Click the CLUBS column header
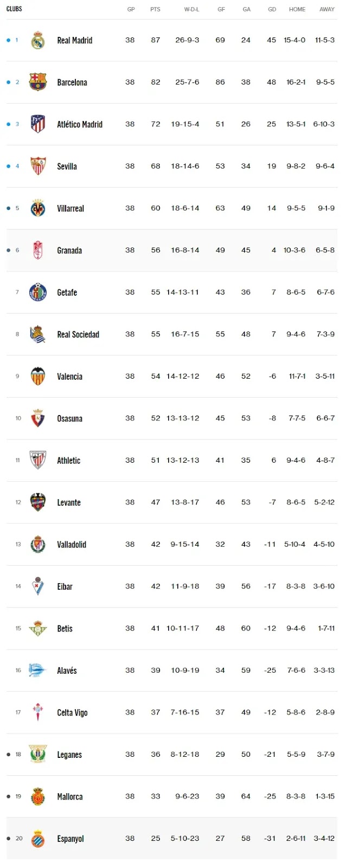Image resolution: width=346 pixels, height=868 pixels. (14, 9)
